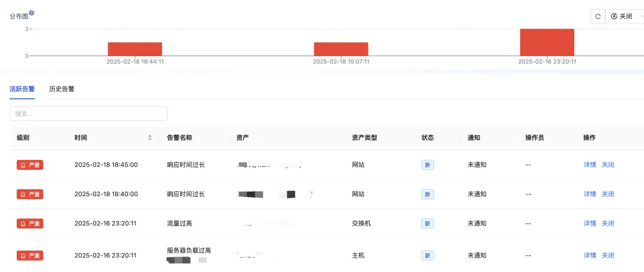
Task: Click the 严重 badge of the 服务器负载过高 row
Action: point(30,255)
